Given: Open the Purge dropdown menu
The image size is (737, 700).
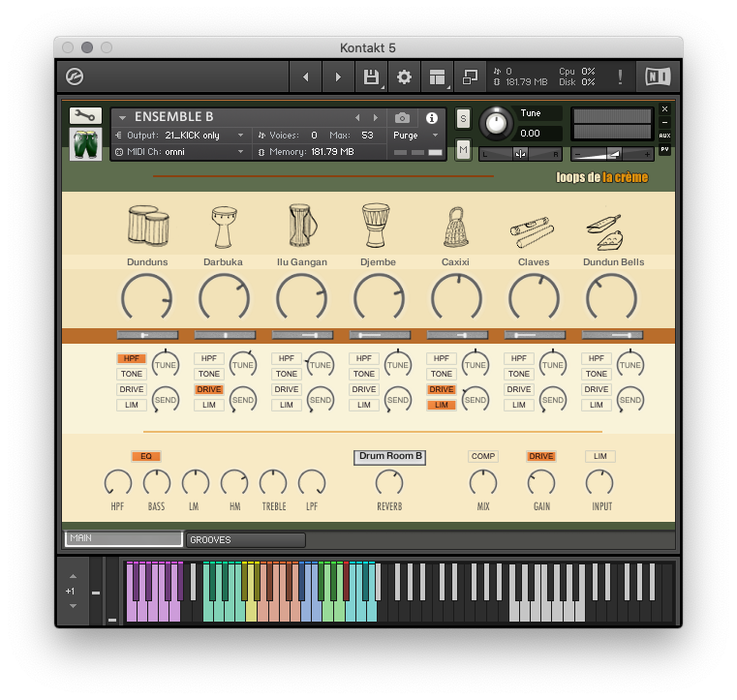Looking at the screenshot, I should click(x=415, y=136).
